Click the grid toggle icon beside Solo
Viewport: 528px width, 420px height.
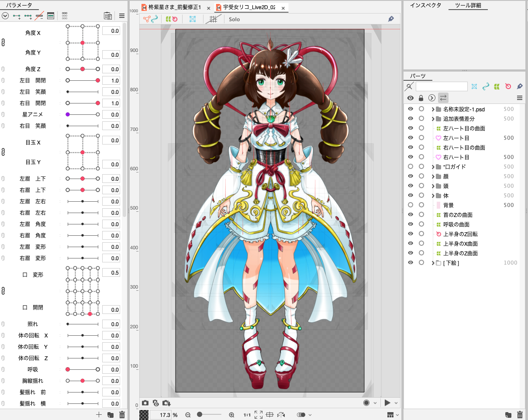click(213, 19)
